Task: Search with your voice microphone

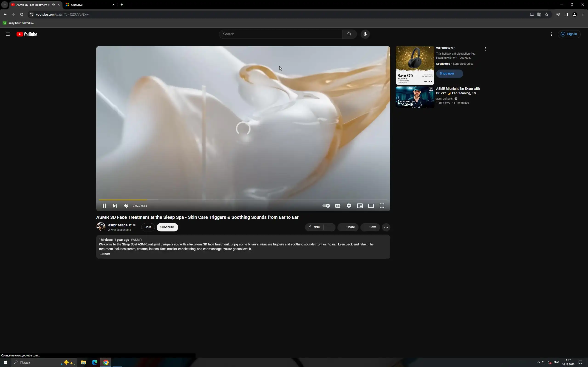Action: pyautogui.click(x=365, y=34)
